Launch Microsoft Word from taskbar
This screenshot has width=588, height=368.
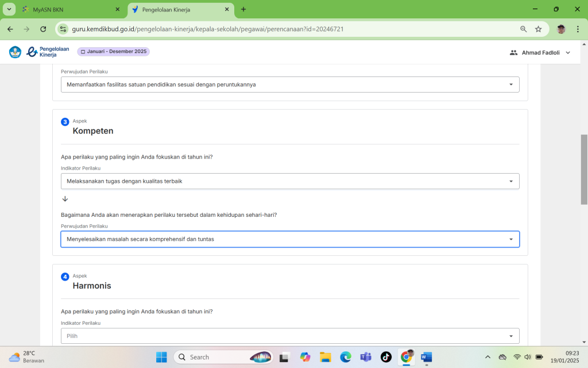[x=426, y=357]
